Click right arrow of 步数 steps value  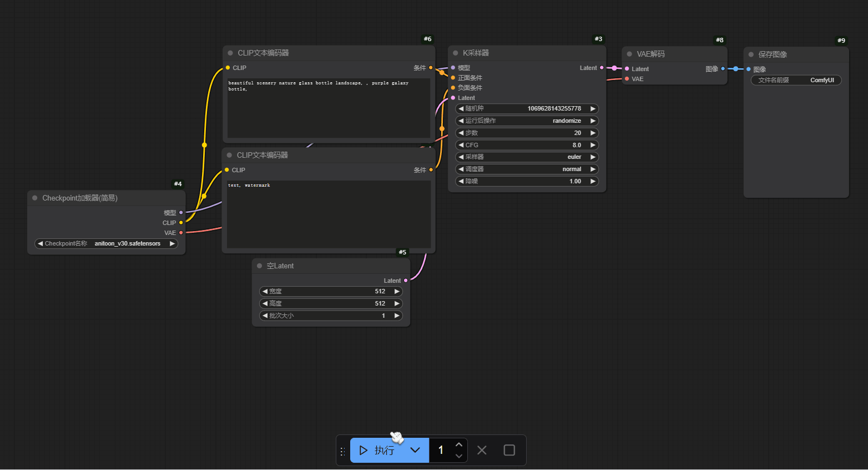click(593, 133)
